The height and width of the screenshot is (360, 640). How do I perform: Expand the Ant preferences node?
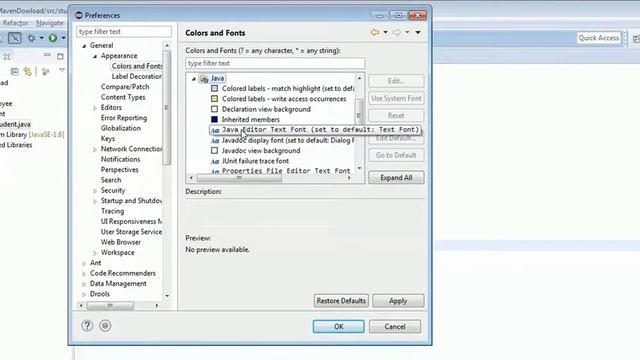click(x=84, y=263)
